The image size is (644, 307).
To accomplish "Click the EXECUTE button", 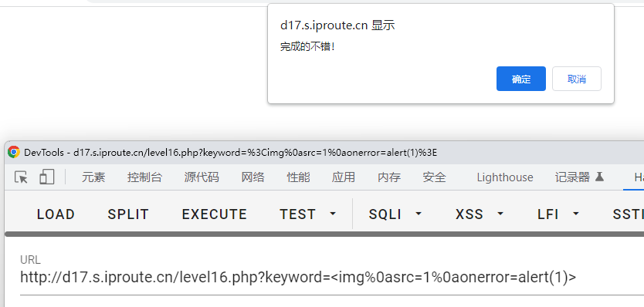I will tap(215, 214).
